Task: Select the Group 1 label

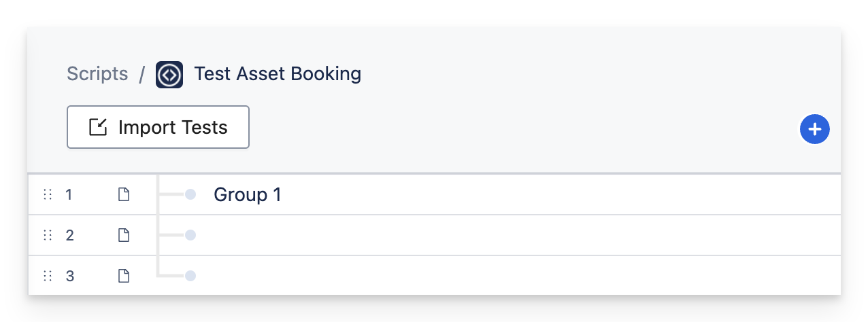Action: pyautogui.click(x=247, y=195)
